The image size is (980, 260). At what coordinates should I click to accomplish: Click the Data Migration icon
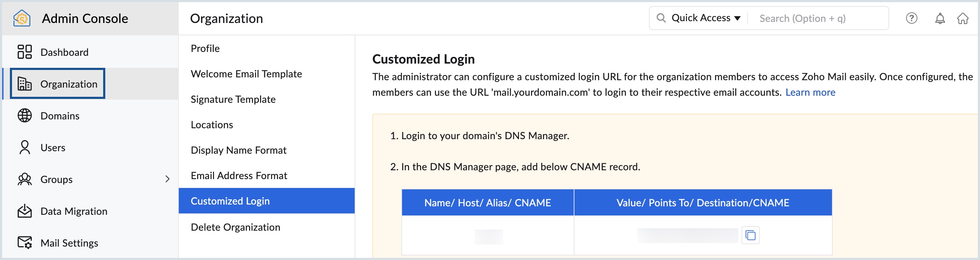25,211
